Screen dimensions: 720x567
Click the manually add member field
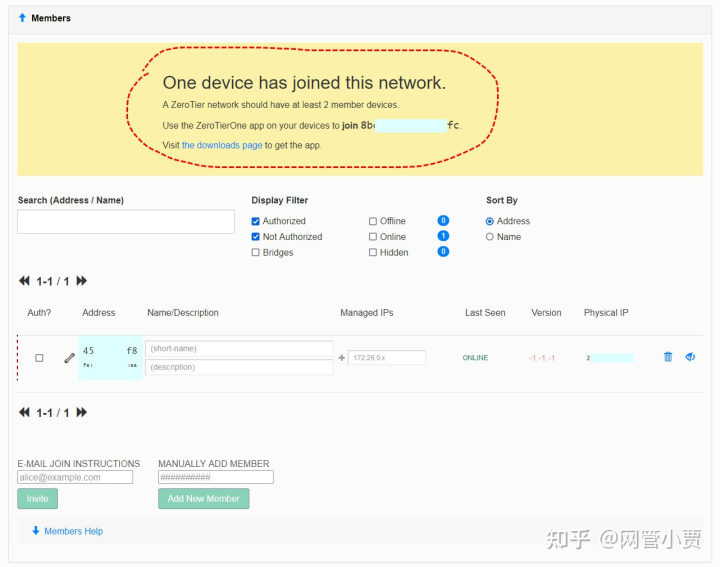[216, 477]
